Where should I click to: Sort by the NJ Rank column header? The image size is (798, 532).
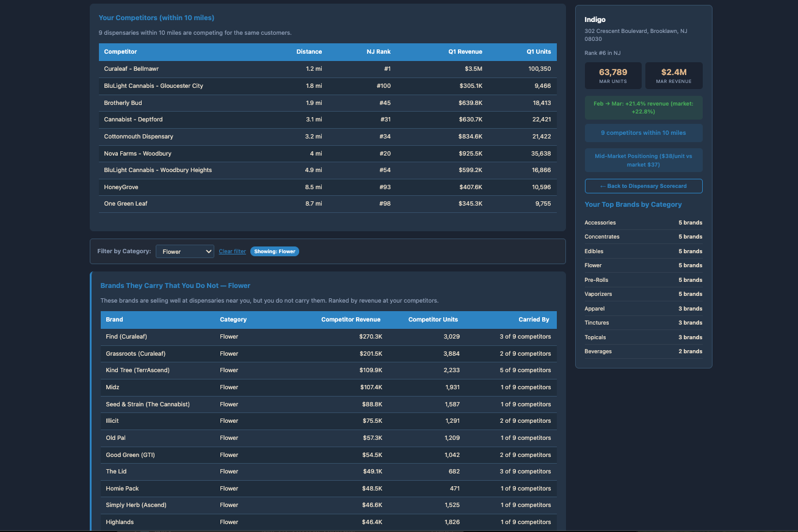379,52
